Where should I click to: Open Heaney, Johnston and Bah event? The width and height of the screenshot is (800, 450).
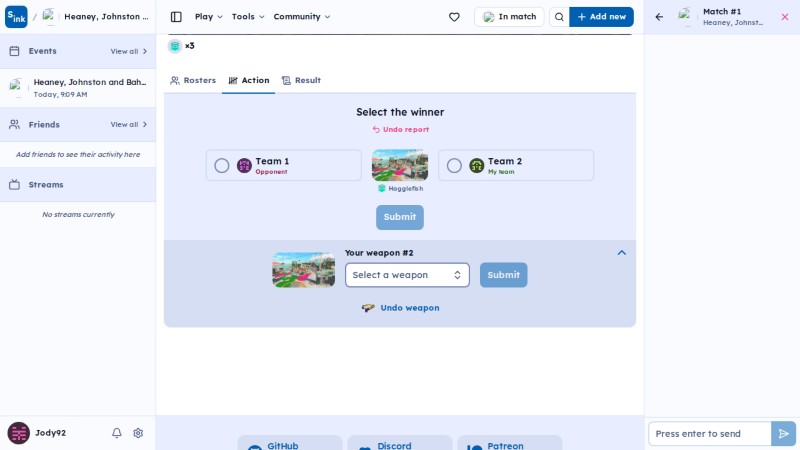tap(78, 88)
